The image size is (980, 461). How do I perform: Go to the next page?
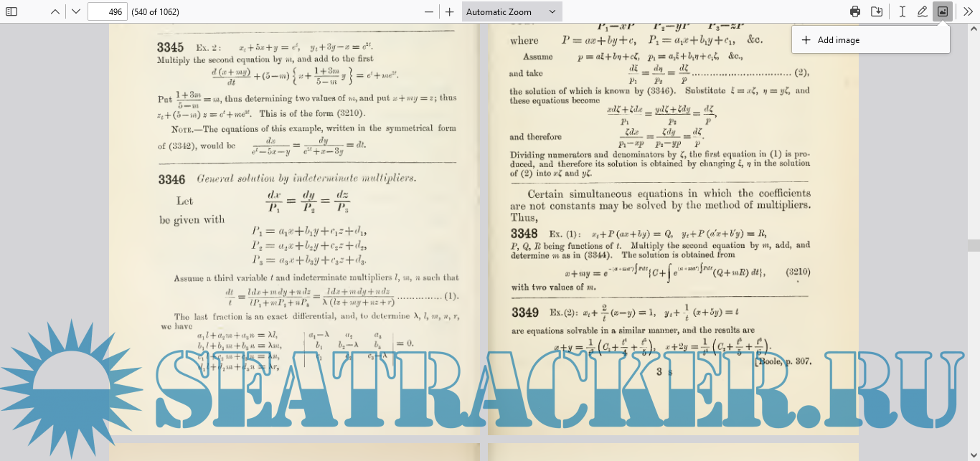[x=76, y=11]
